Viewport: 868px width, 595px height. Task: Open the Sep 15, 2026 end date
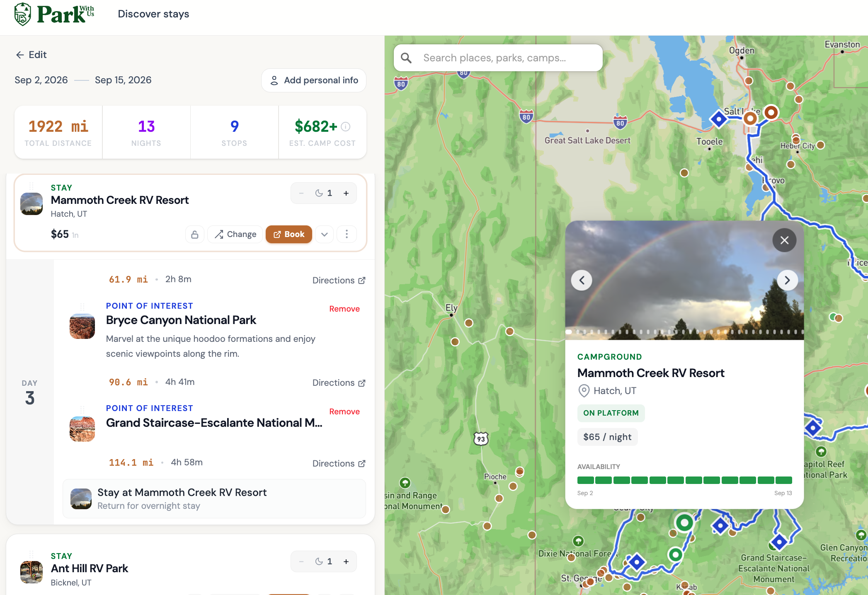(123, 80)
